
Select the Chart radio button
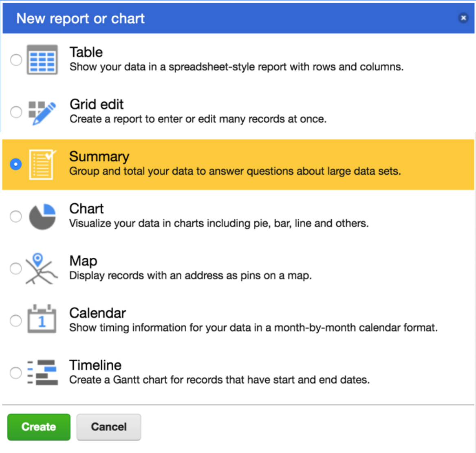click(x=16, y=216)
